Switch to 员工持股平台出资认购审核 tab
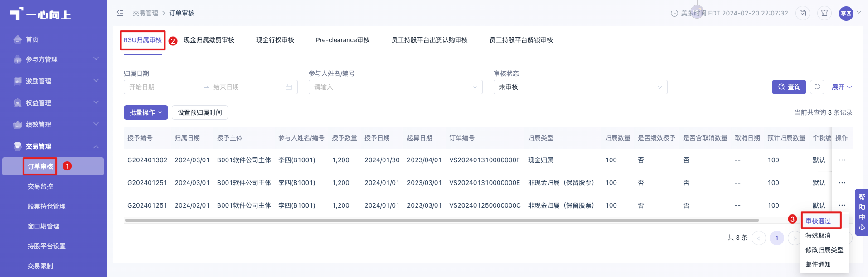The width and height of the screenshot is (868, 277). (430, 40)
